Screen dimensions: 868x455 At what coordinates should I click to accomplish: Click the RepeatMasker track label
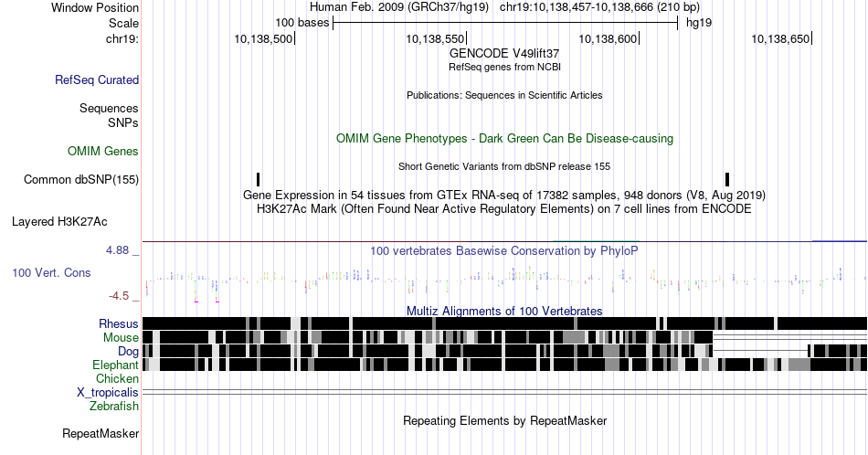[x=101, y=433]
